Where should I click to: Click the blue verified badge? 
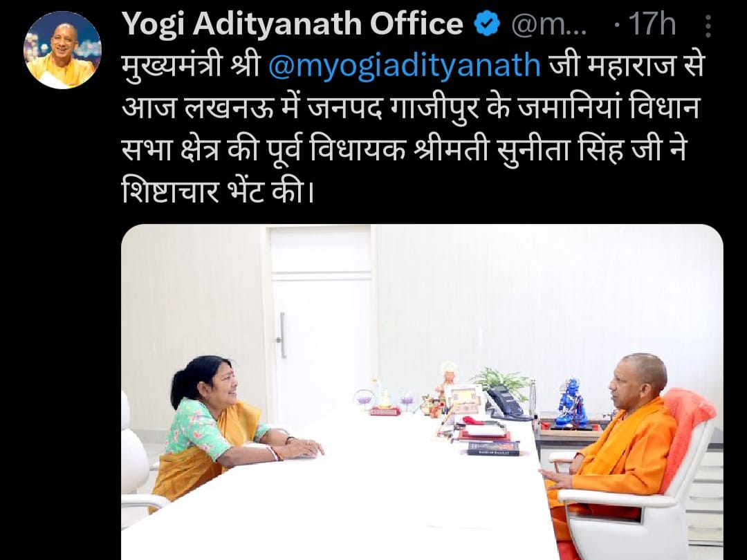pos(488,25)
